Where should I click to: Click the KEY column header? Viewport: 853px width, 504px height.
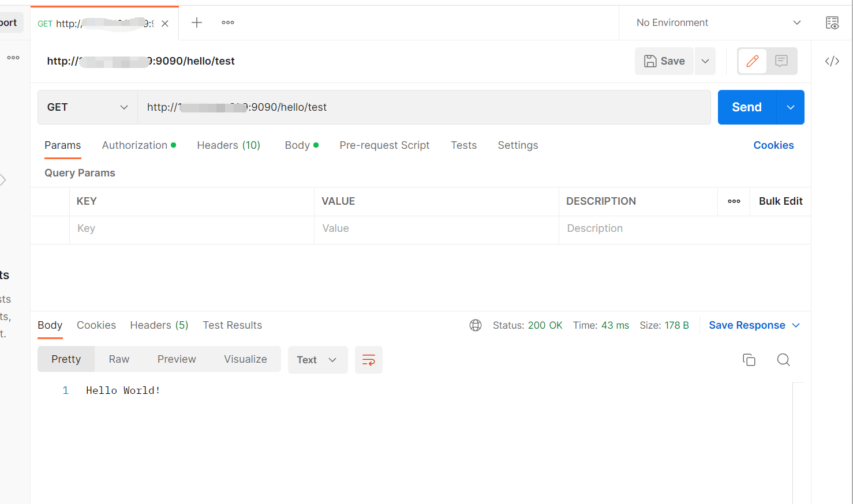click(x=87, y=201)
